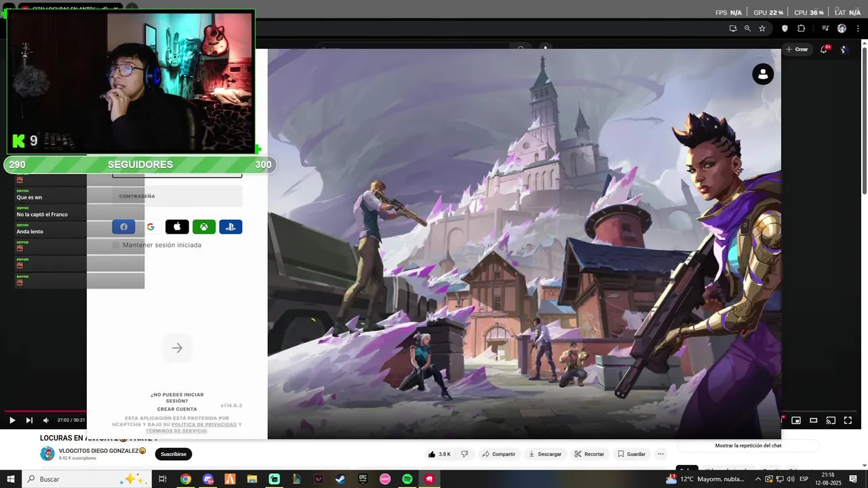
Task: Open the Política de Privacidad link
Action: 204,424
